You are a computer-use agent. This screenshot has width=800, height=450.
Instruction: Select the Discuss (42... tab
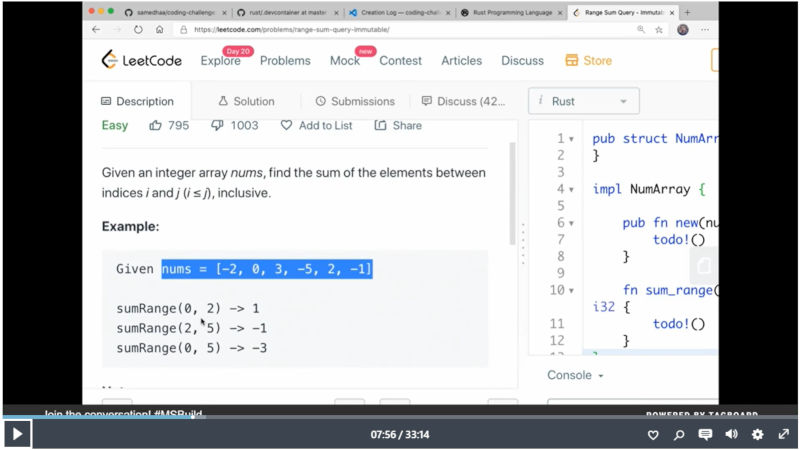point(463,101)
